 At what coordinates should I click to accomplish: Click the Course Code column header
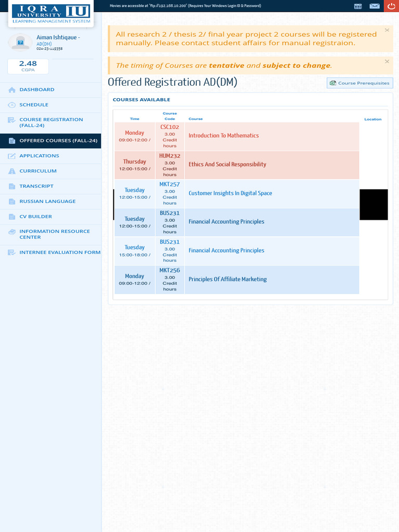170,116
